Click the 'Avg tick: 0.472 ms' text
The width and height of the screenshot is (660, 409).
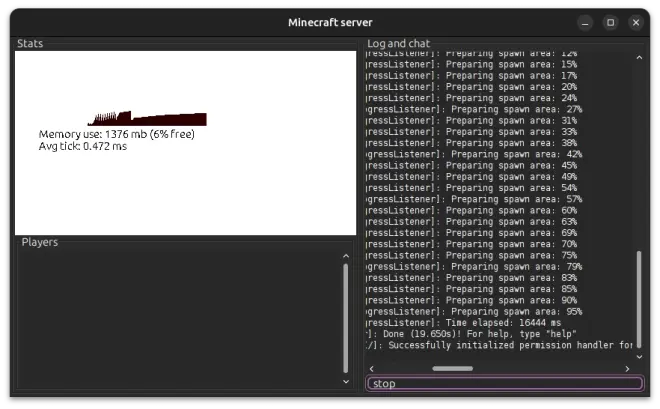(82, 146)
